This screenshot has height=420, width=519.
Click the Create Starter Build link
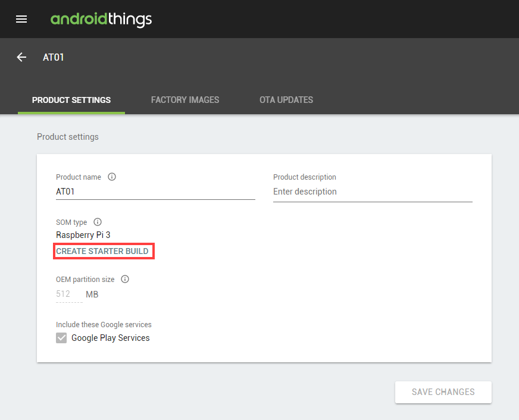[x=102, y=251]
